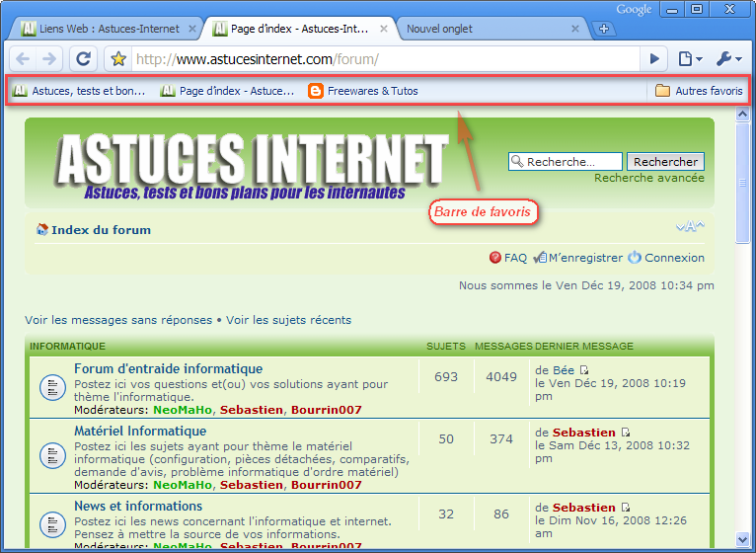Click the INFORMATIQUE category header
The height and width of the screenshot is (553, 756).
[x=67, y=346]
